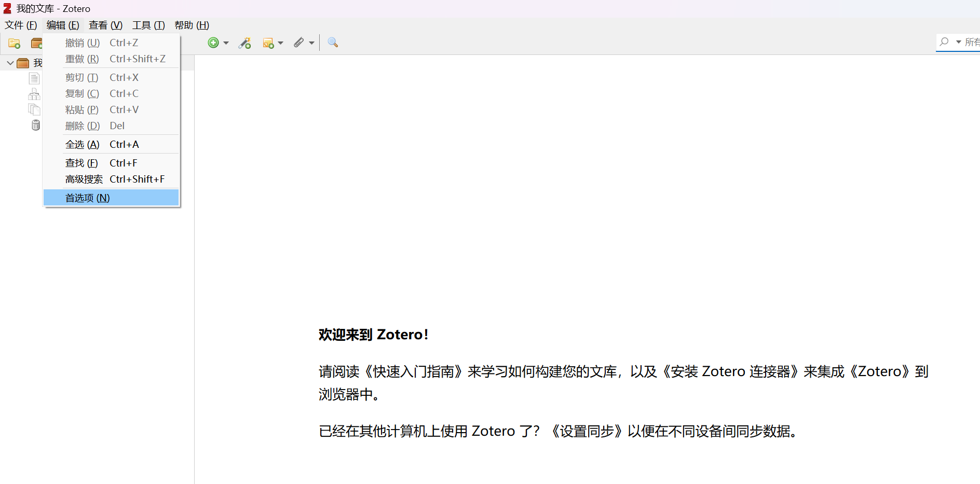The height and width of the screenshot is (484, 980).
Task: Open 首选项 (N) preferences
Action: [x=111, y=198]
